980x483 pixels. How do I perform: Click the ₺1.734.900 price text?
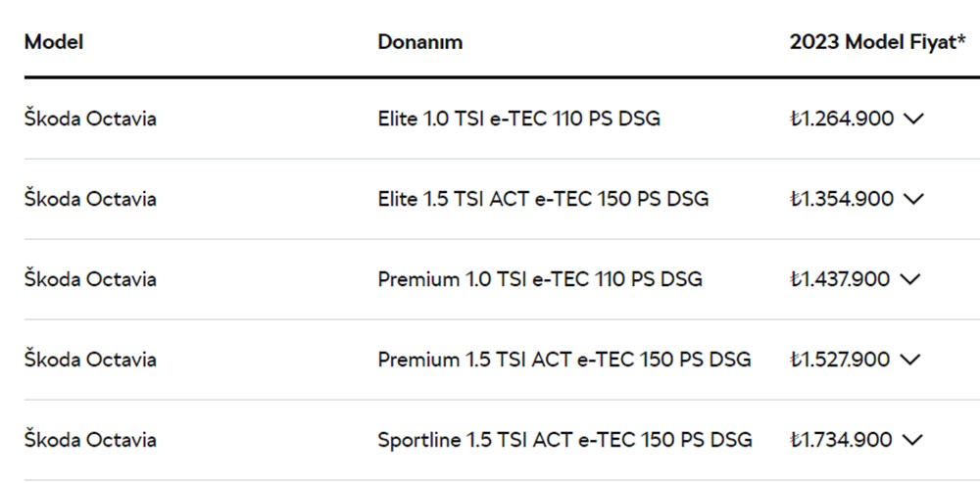tap(842, 440)
